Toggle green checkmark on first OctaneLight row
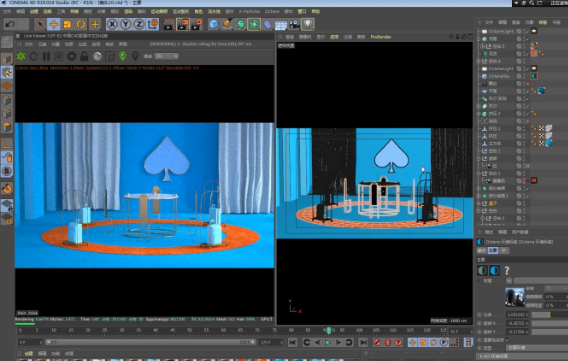568x361 pixels. (527, 32)
